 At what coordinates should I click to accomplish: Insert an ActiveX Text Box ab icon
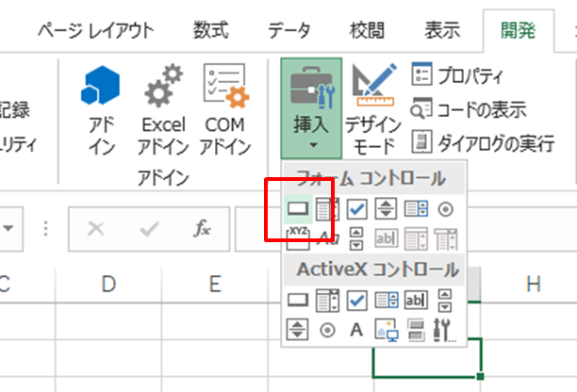416,301
